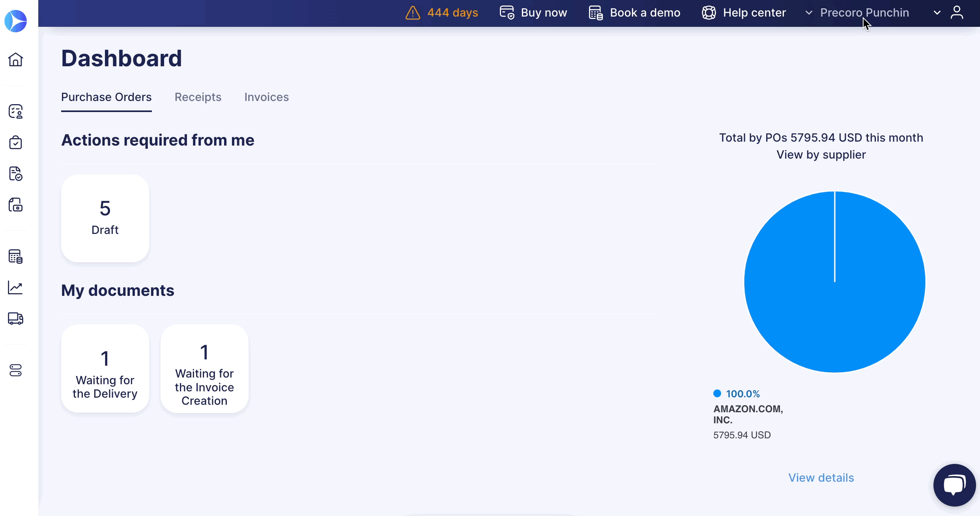Click the blue pie chart slice
The height and width of the screenshot is (516, 980).
[835, 282]
